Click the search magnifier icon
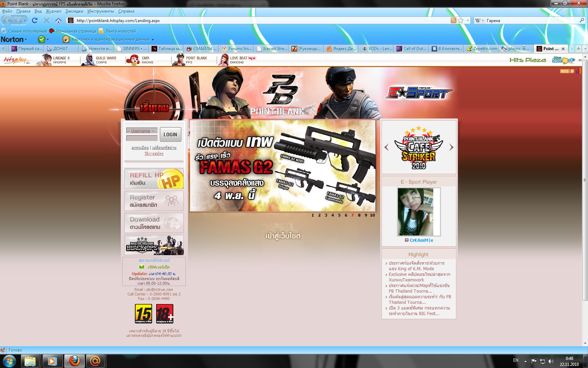 point(582,20)
